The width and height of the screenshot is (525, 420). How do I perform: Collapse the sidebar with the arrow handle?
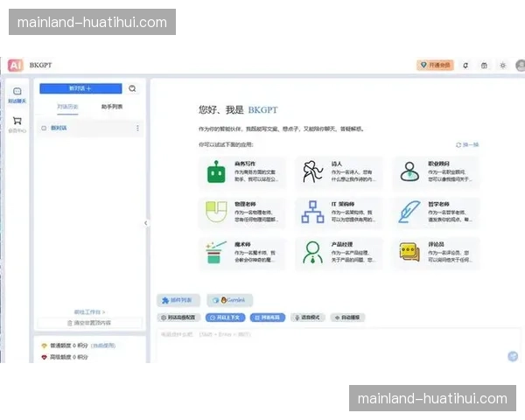coord(145,223)
